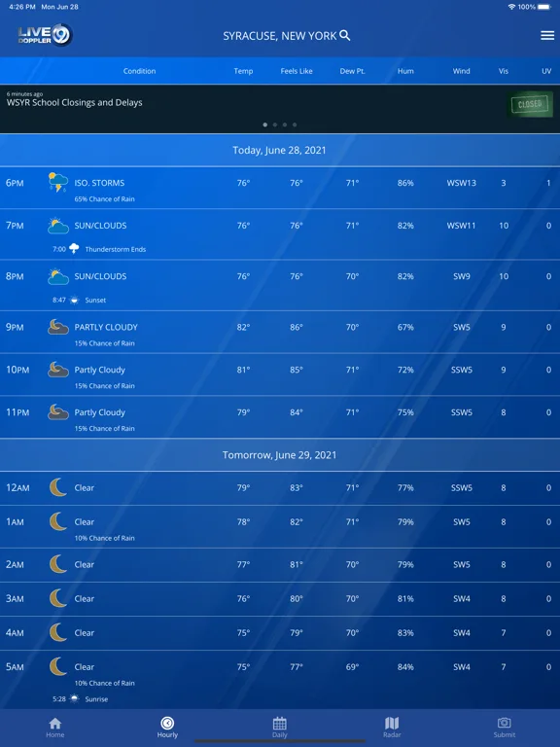Tap the Hum column header
The height and width of the screenshot is (747, 560).
405,71
